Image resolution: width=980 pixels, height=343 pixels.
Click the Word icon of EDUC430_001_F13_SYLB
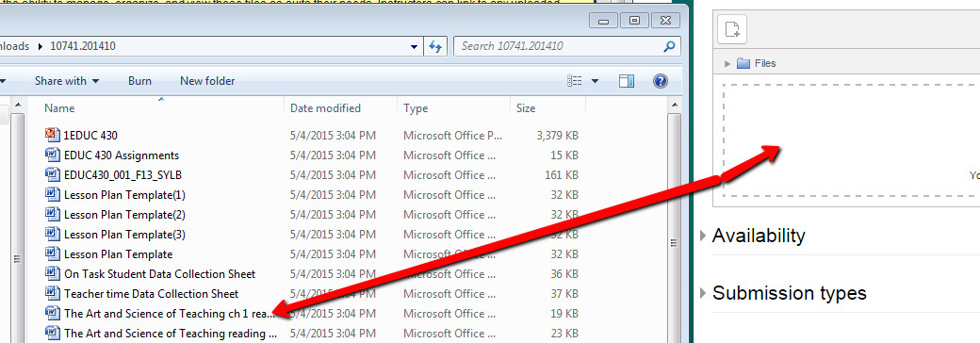pos(52,175)
